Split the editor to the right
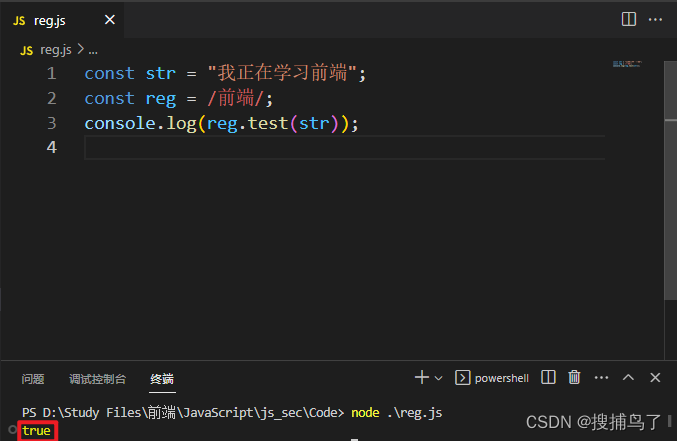This screenshot has width=677, height=441. 629,19
